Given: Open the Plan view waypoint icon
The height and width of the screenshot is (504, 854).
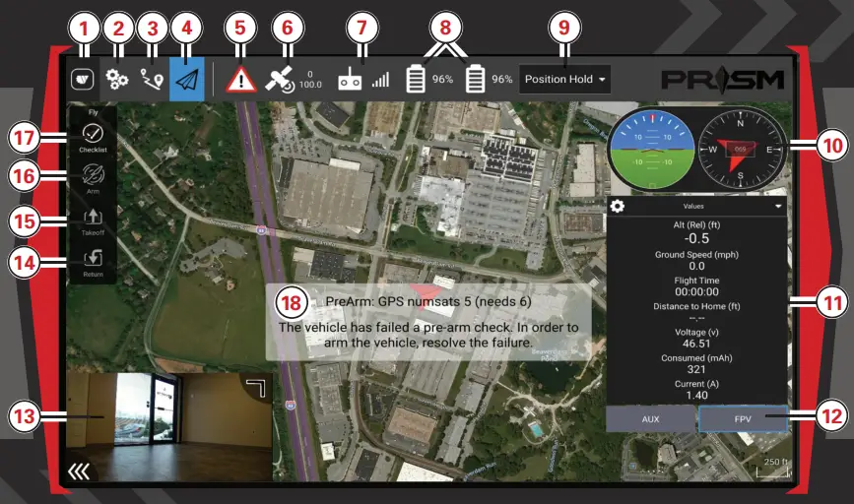Looking at the screenshot, I should point(152,79).
